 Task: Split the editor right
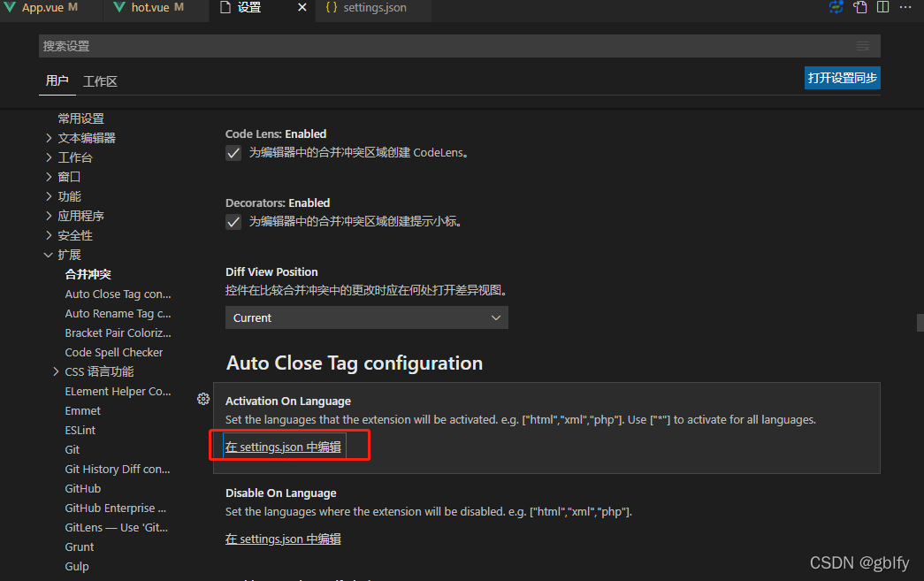point(882,7)
